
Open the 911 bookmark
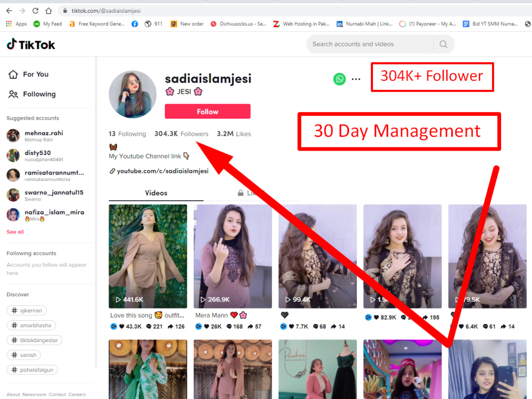[x=154, y=24]
